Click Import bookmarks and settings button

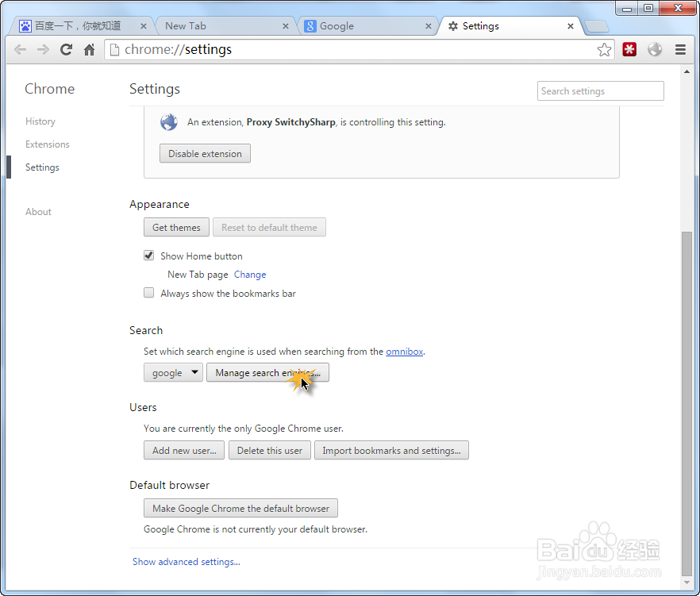(391, 451)
